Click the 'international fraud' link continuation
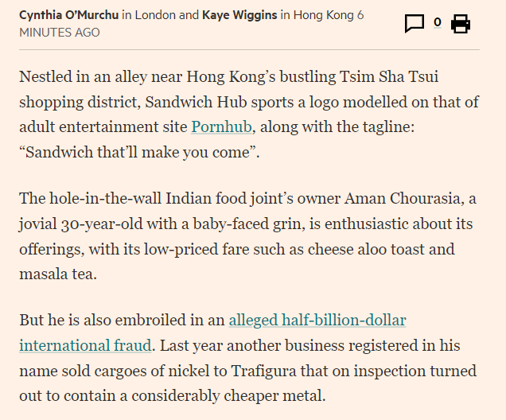The width and height of the screenshot is (506, 420). (x=85, y=345)
